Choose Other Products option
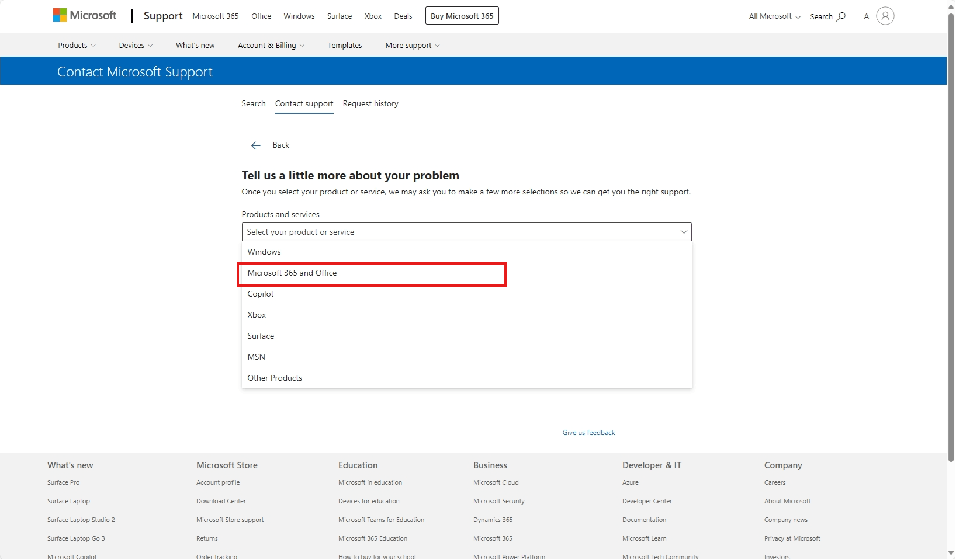The width and height of the screenshot is (956, 560). (x=466, y=378)
